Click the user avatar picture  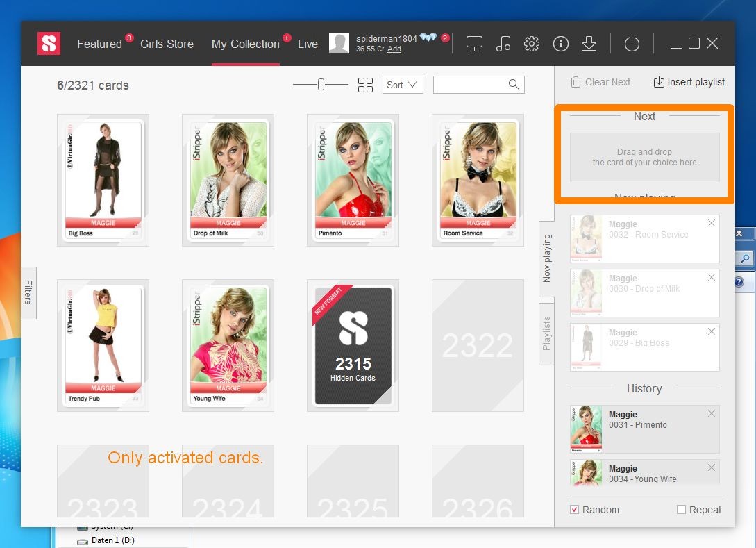pos(339,44)
